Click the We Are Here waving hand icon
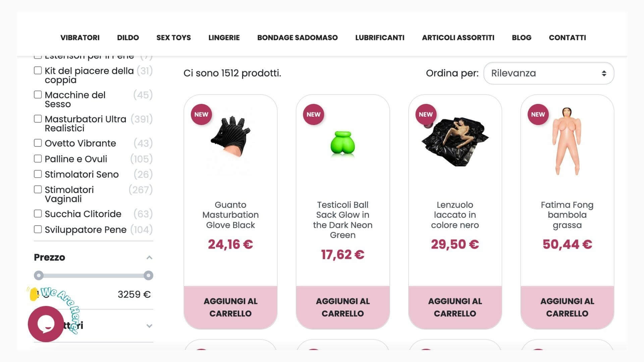The width and height of the screenshot is (644, 362). pyautogui.click(x=33, y=294)
